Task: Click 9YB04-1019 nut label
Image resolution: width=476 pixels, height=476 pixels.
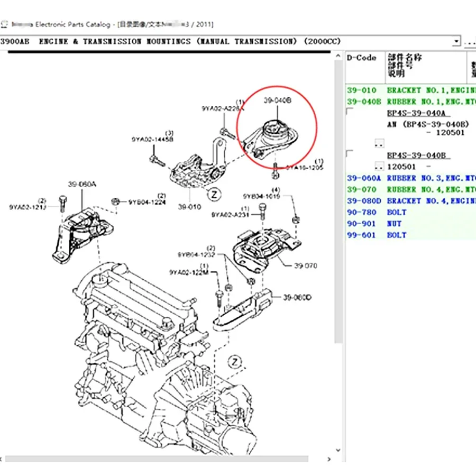Action: point(261,196)
